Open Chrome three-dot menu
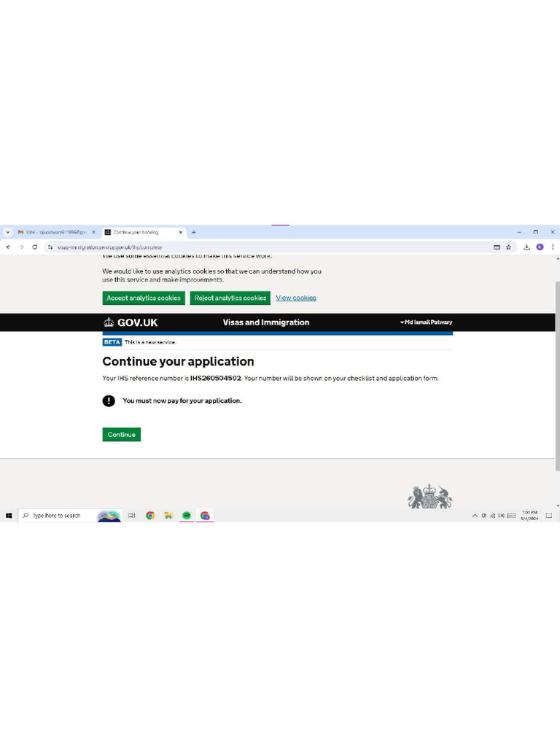This screenshot has height=747, width=560. tap(553, 247)
